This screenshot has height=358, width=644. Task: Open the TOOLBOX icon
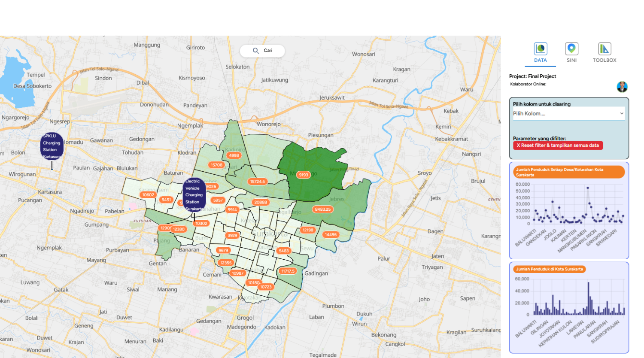tap(604, 49)
